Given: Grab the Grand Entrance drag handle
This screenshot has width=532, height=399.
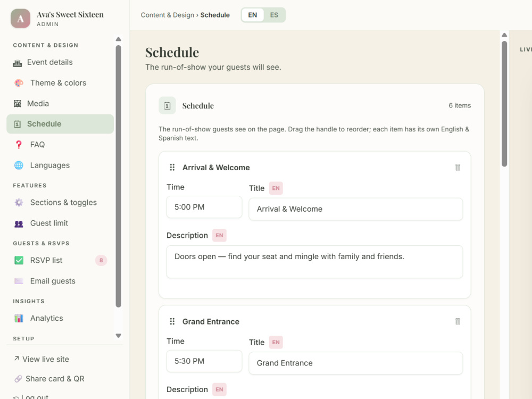Looking at the screenshot, I should pos(172,321).
